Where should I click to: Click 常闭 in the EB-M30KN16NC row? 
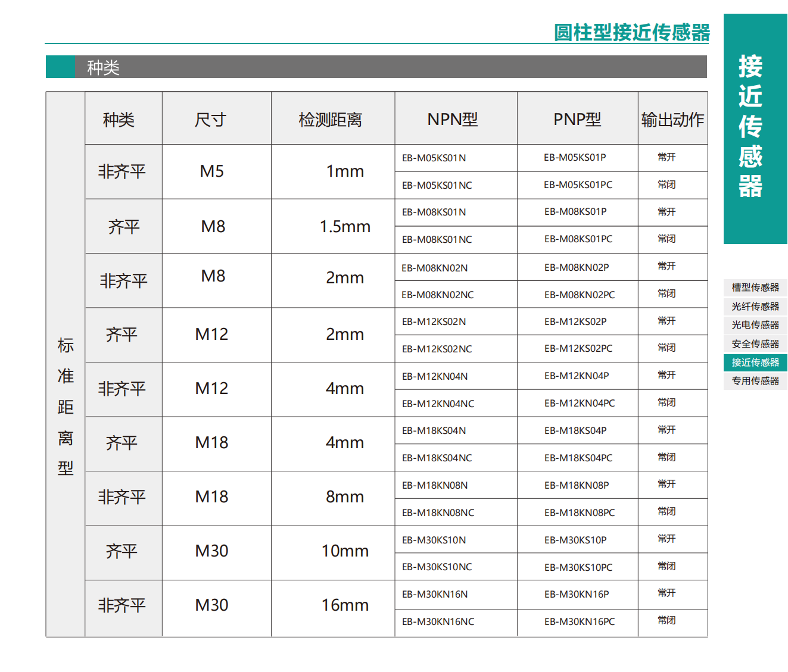point(666,620)
